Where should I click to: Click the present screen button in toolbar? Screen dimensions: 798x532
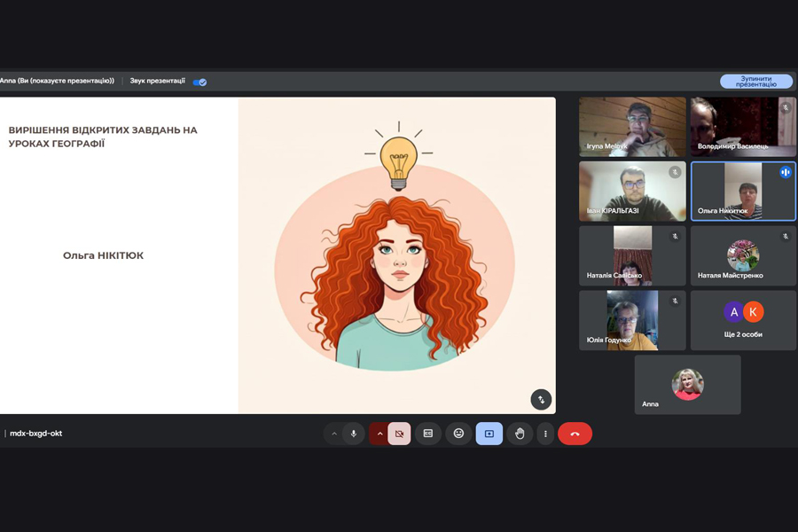[x=489, y=434]
